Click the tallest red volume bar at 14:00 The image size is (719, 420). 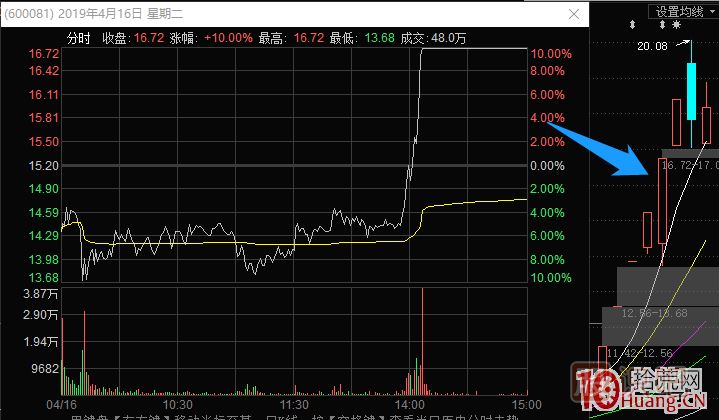pos(424,340)
